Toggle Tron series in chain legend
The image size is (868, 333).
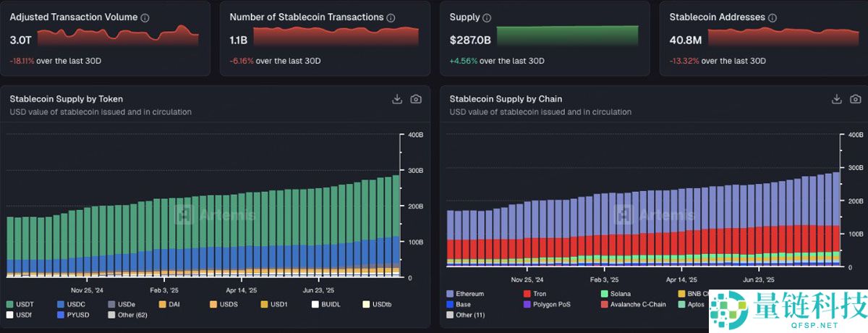[537, 294]
